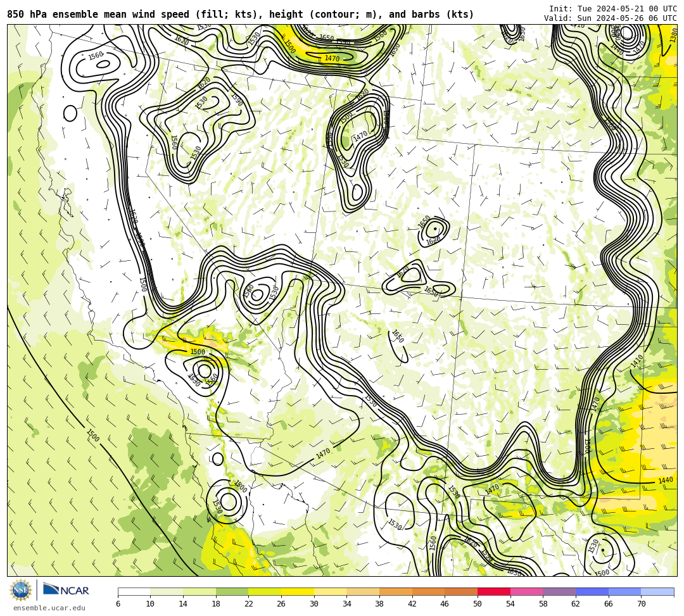
Task: Pick the orange 38–42 kts segment
Action: [x=396, y=591]
